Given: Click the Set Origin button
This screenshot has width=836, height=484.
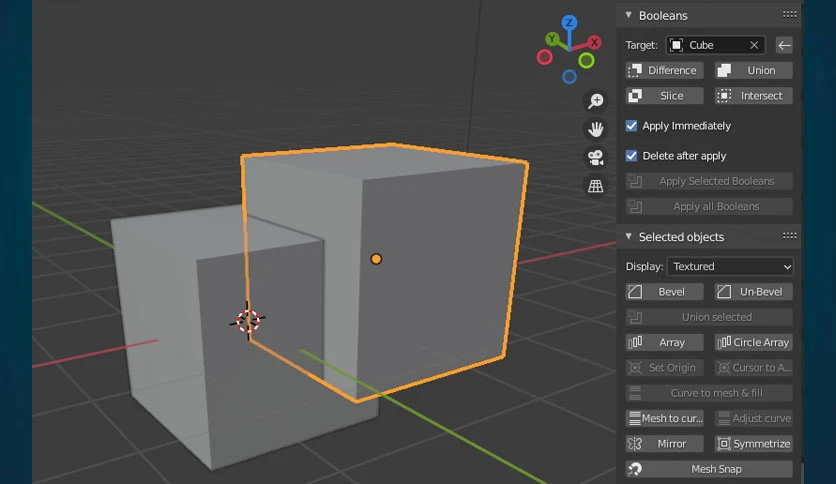Looking at the screenshot, I should 664,368.
